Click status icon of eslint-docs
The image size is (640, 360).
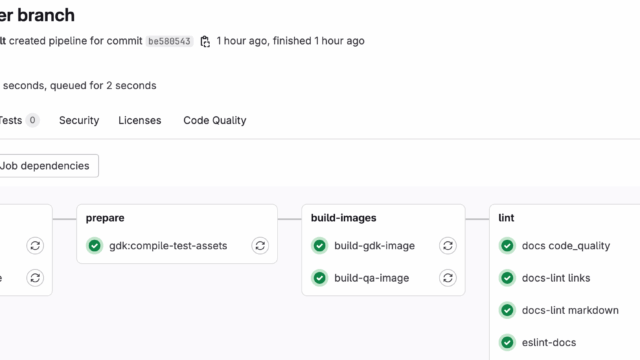[507, 342]
